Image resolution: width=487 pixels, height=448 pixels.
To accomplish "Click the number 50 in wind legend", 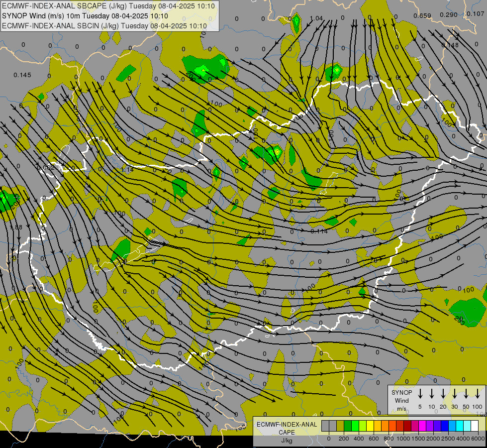I will point(466,407).
